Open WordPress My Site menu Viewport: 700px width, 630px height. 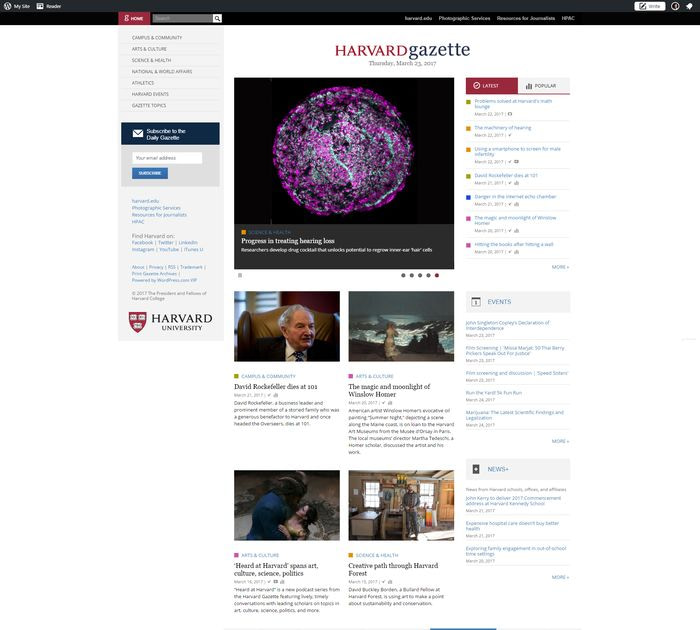click(17, 6)
